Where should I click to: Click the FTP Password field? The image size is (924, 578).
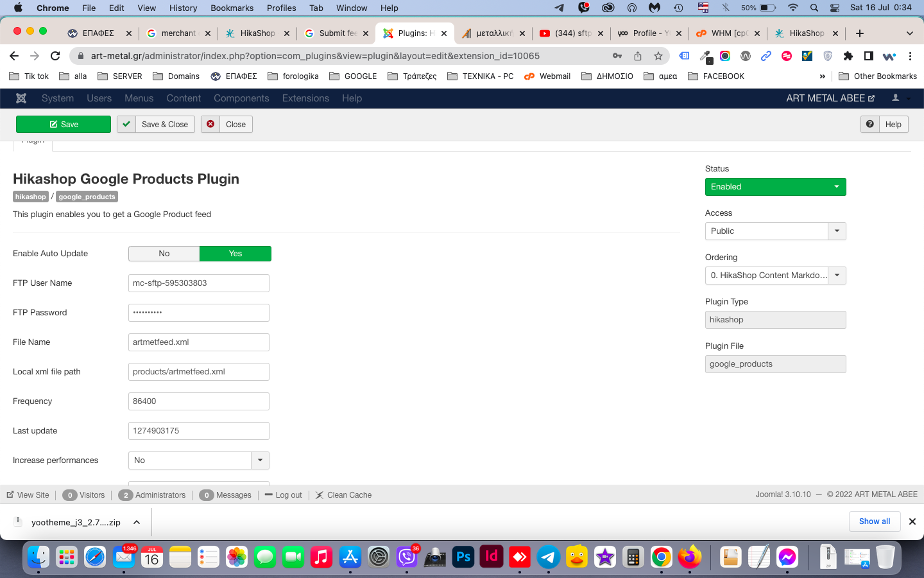tap(199, 313)
